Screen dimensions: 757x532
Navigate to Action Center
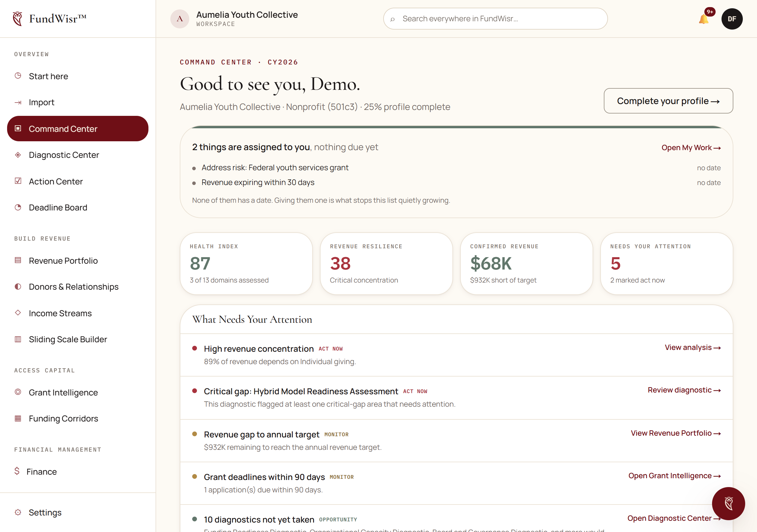(x=78, y=181)
